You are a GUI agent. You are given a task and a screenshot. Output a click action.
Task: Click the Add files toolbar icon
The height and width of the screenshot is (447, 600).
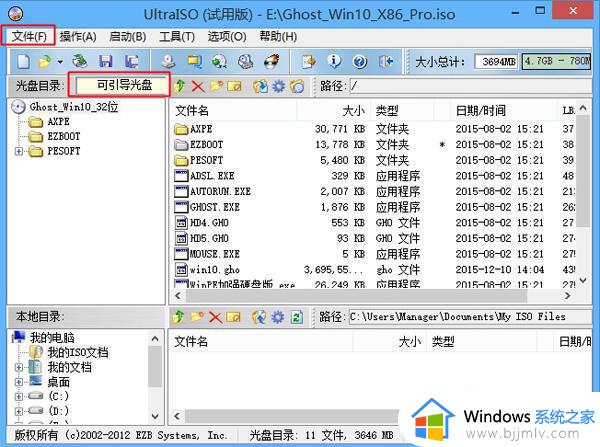coord(308,61)
